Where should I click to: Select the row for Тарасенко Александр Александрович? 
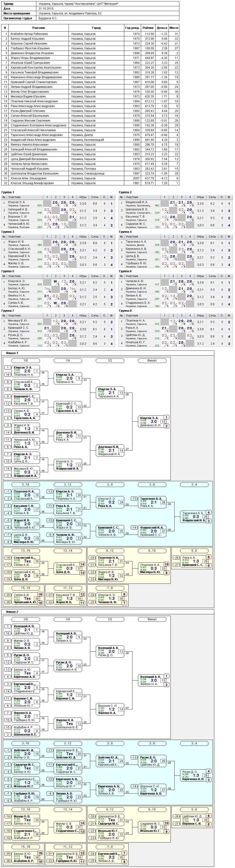coord(90,135)
